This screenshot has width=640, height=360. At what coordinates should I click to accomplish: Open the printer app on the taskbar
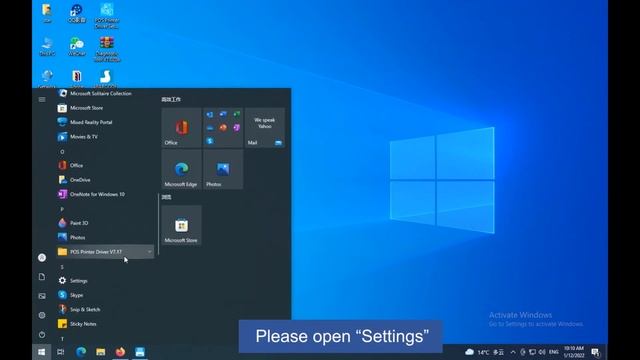(x=140, y=352)
